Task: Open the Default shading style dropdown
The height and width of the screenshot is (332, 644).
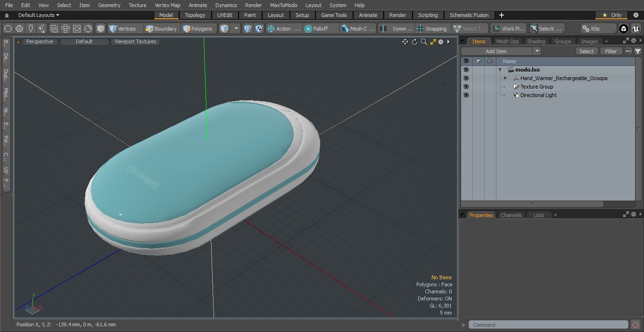Action: coord(84,42)
